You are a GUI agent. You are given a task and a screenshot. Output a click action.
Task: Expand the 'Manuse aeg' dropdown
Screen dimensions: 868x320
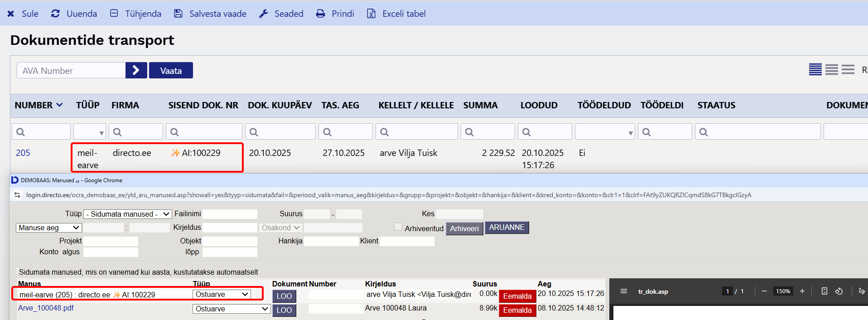[x=48, y=228]
